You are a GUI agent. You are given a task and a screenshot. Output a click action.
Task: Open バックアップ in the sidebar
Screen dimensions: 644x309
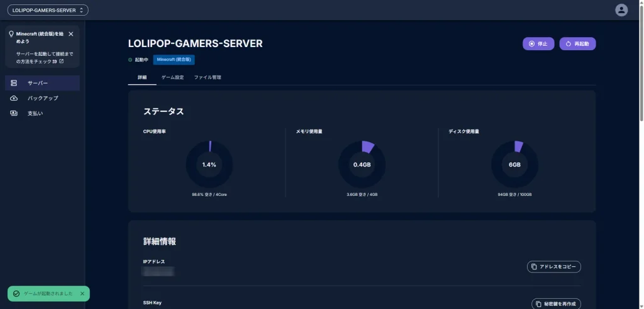[42, 98]
